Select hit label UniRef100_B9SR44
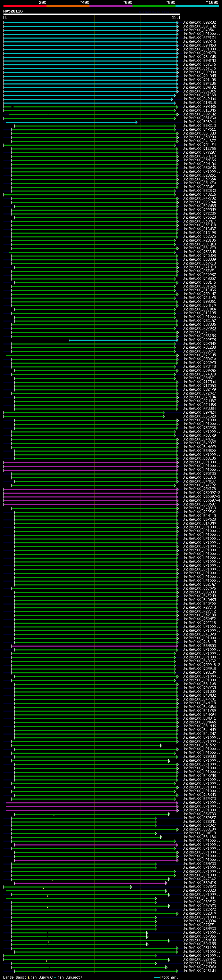The width and height of the screenshot is (222, 980). [199, 122]
